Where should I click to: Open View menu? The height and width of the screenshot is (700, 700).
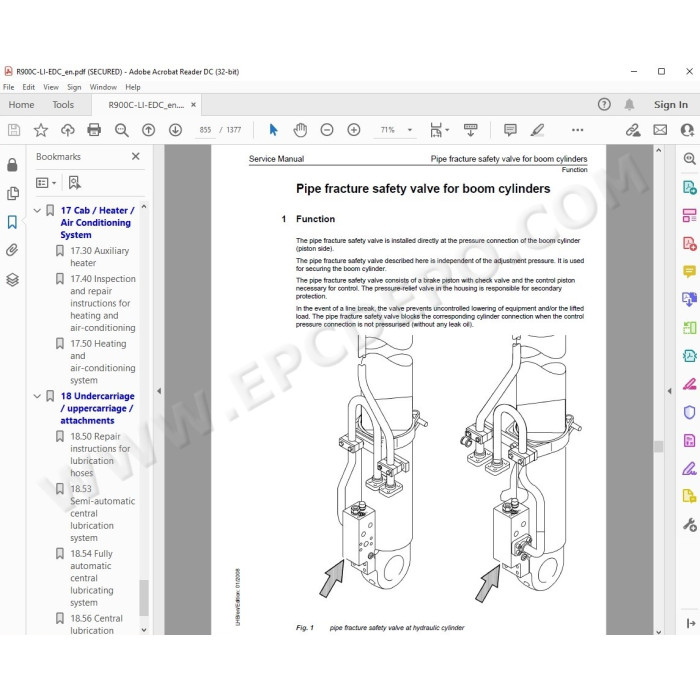pos(51,87)
